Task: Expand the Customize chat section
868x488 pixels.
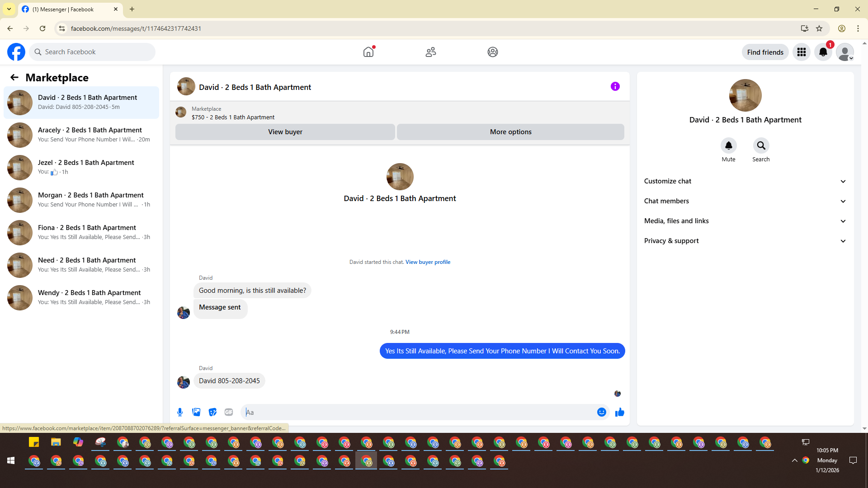Action: point(745,181)
